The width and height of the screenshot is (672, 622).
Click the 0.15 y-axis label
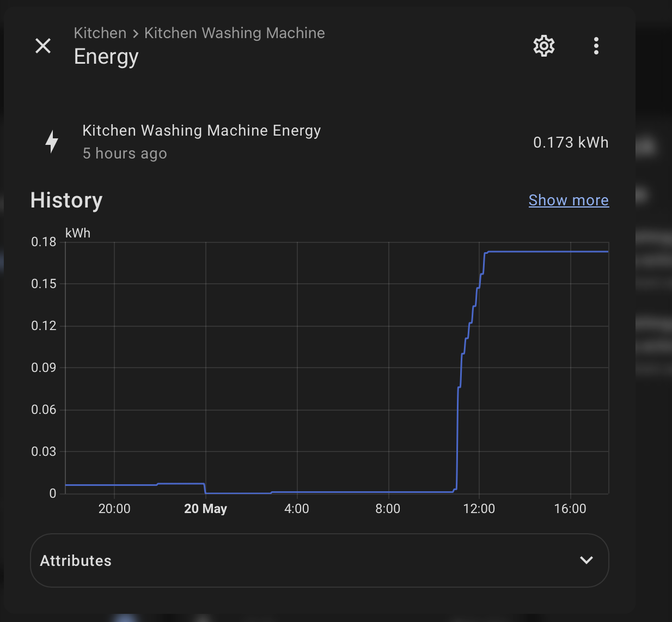[44, 284]
